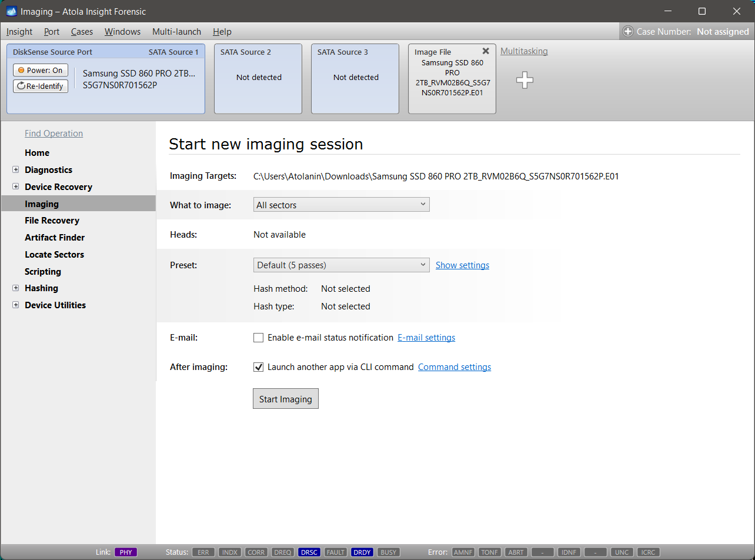Click the Find Operation link
The width and height of the screenshot is (755, 560).
coord(54,134)
